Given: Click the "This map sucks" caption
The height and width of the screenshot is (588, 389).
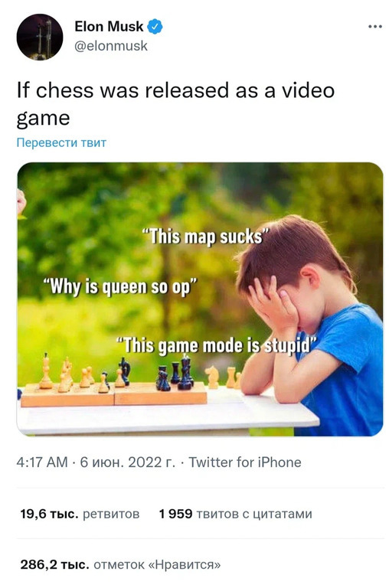Looking at the screenshot, I should 205,237.
